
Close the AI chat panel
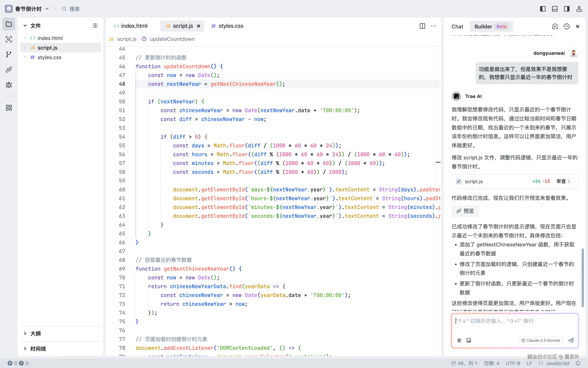(578, 27)
